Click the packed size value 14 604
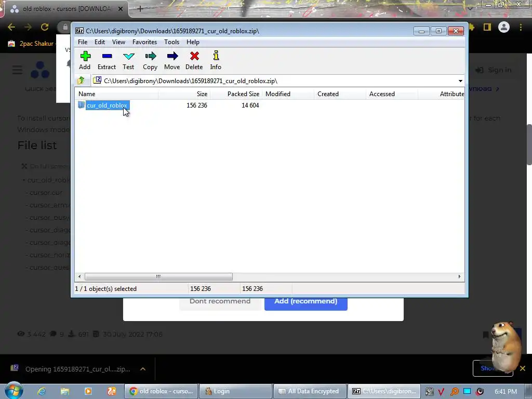This screenshot has height=399, width=532. pyautogui.click(x=250, y=105)
